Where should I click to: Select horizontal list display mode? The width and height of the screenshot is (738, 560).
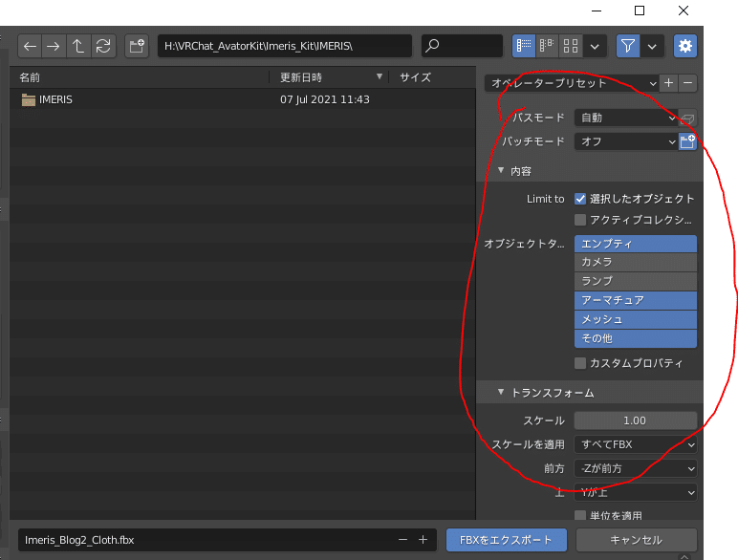(547, 46)
